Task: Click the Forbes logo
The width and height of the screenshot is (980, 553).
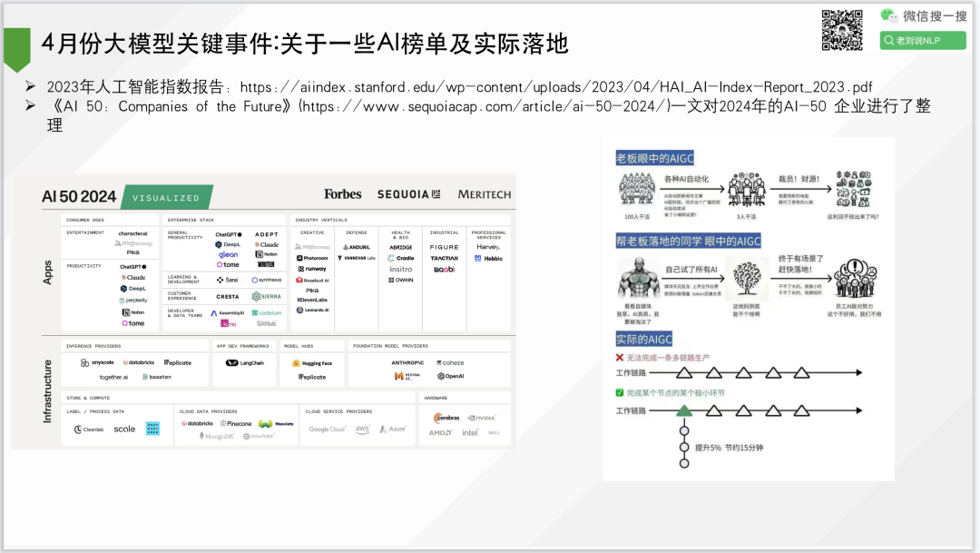Action: pos(342,194)
